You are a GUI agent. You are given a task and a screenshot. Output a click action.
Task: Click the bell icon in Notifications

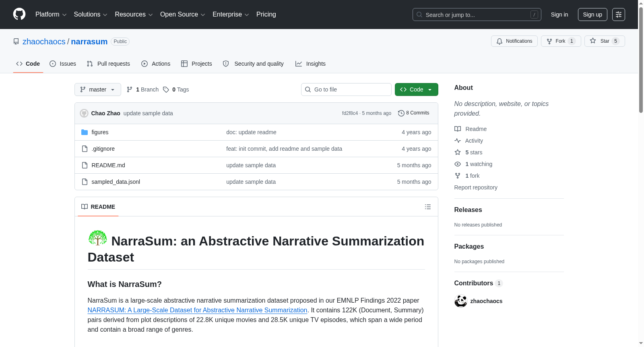coord(500,41)
